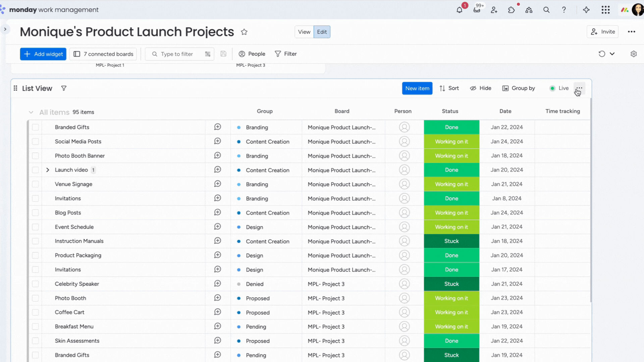The width and height of the screenshot is (644, 362).
Task: Change Done status for Branded Gifts first row
Action: [451, 127]
